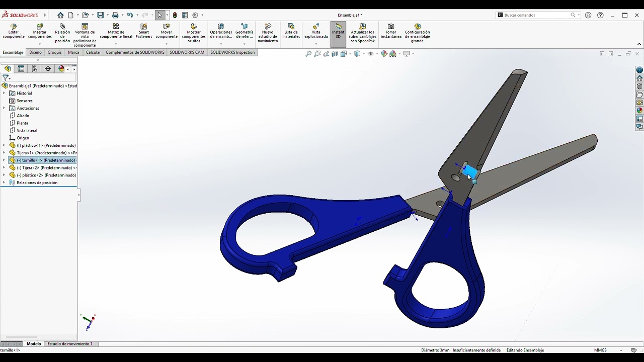Viewport: 644px width, 362px height.
Task: Open DimXpertManager crosshair tab
Action: [x=48, y=69]
